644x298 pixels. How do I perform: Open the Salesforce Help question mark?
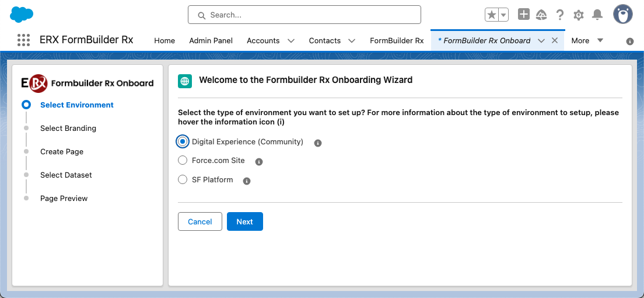click(560, 15)
